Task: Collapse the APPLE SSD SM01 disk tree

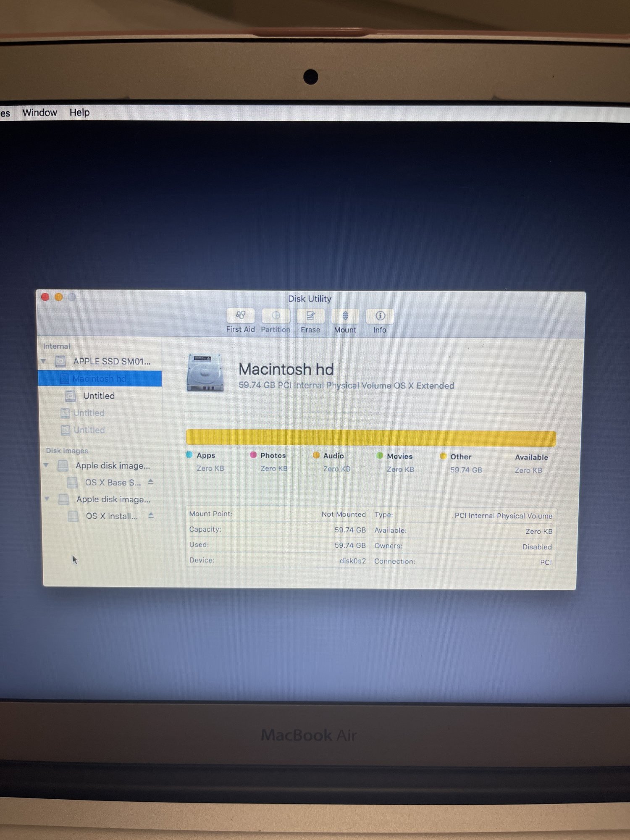Action: click(x=43, y=361)
